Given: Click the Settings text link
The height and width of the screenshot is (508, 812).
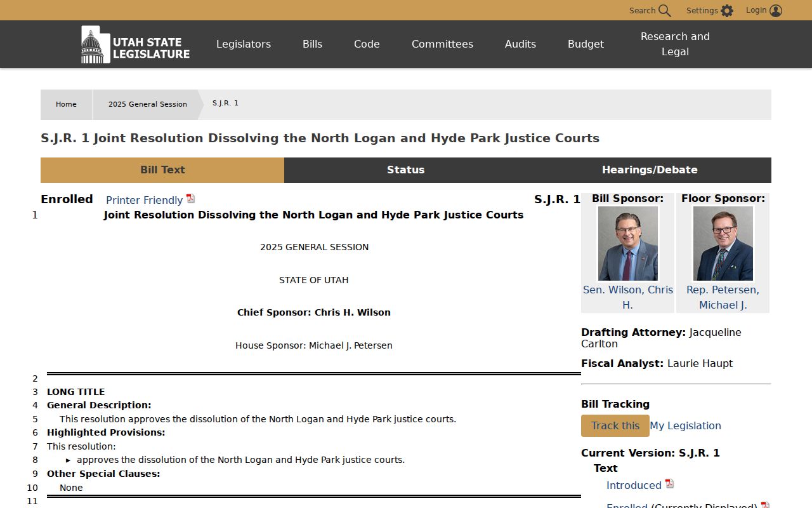Looking at the screenshot, I should click(x=702, y=11).
